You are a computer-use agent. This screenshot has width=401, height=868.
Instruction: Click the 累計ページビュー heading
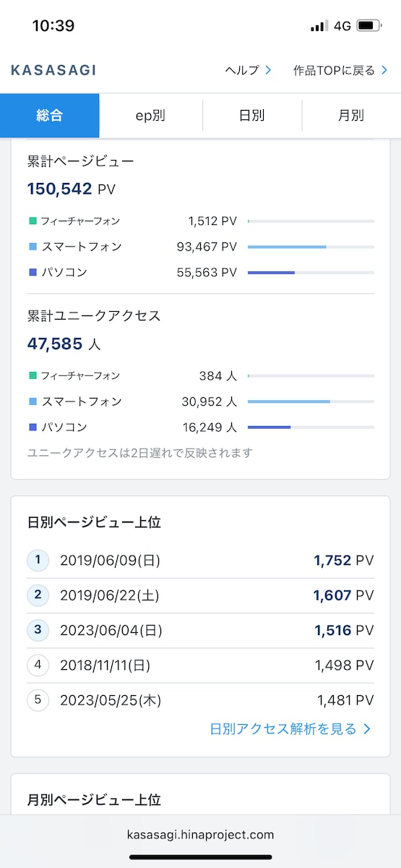click(80, 161)
